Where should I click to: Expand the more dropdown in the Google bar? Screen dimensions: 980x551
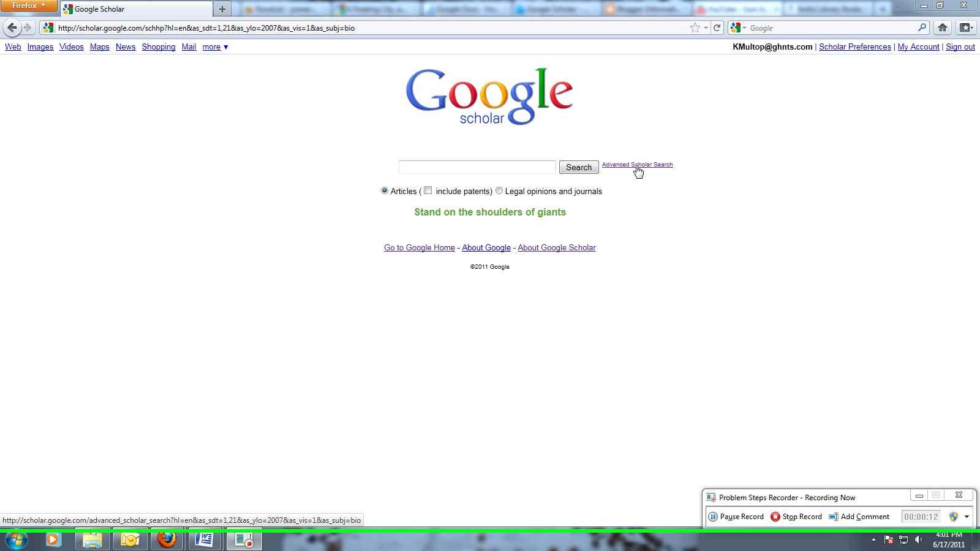coord(215,47)
